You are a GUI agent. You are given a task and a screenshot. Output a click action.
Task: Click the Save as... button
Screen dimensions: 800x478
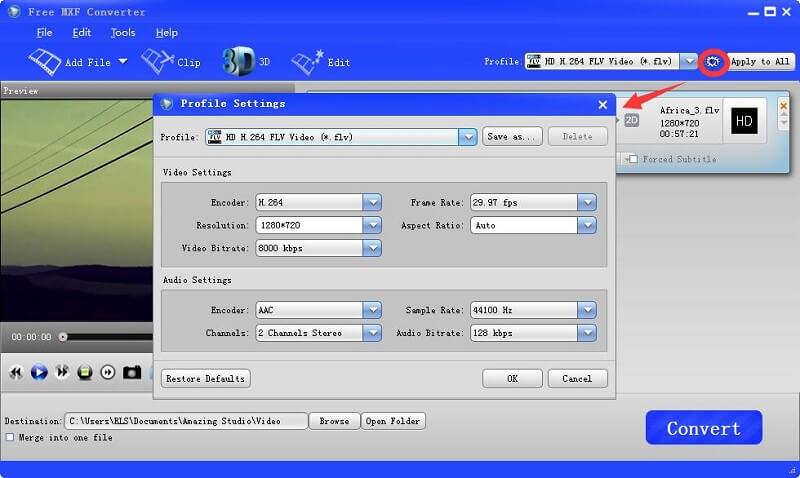(512, 137)
